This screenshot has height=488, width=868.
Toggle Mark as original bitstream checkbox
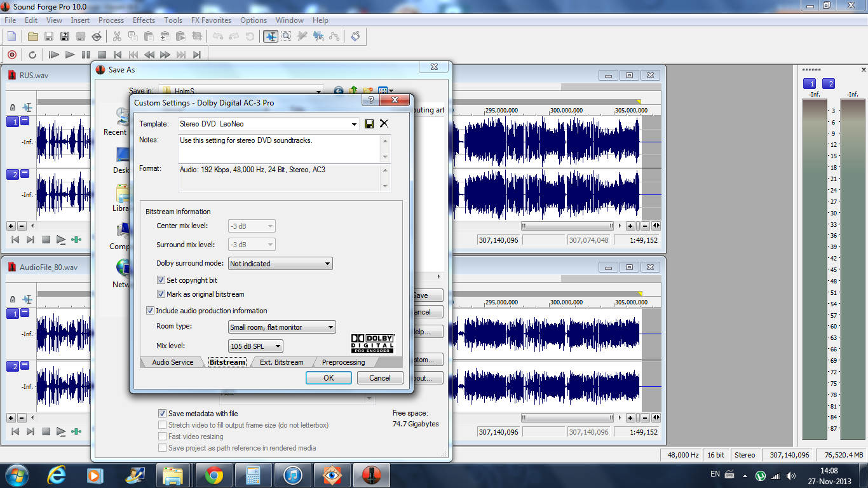[161, 294]
